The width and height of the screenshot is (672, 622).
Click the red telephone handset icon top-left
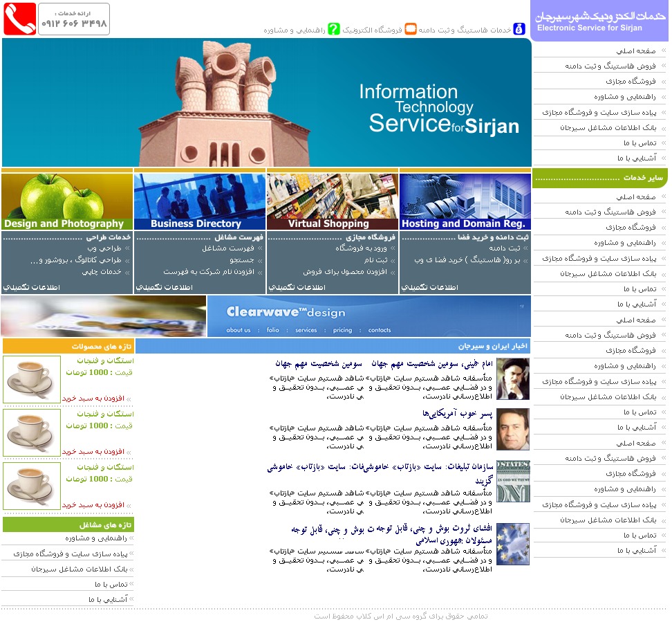click(x=18, y=17)
